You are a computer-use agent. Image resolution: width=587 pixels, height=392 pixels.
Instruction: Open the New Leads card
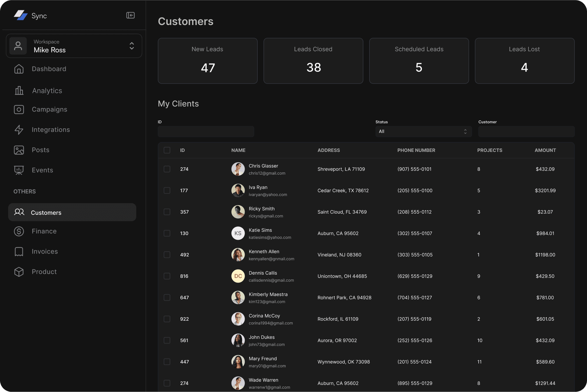[x=207, y=61]
